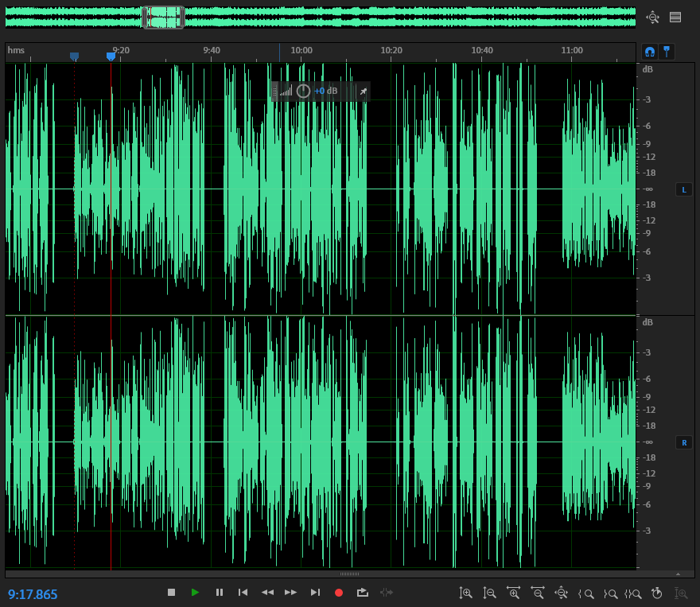Click the 10:40 mark on the time ruler
The width and height of the screenshot is (700, 607).
point(482,50)
